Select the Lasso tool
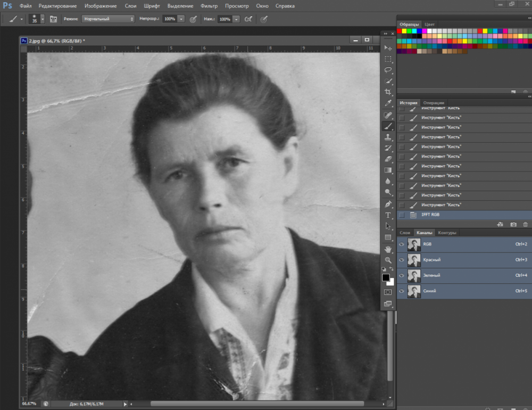The height and width of the screenshot is (410, 532). point(388,70)
